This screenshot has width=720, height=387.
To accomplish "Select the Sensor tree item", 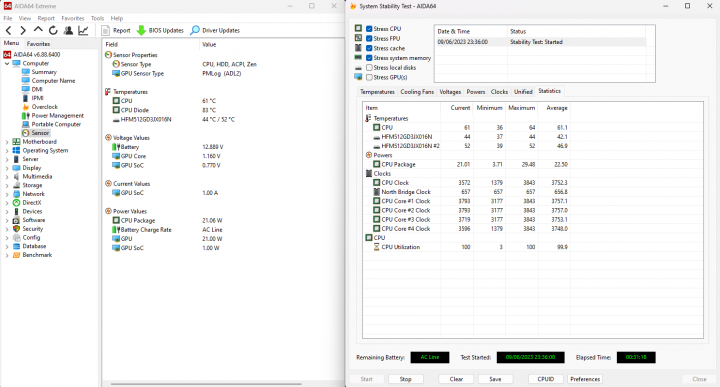I will pyautogui.click(x=40, y=133).
